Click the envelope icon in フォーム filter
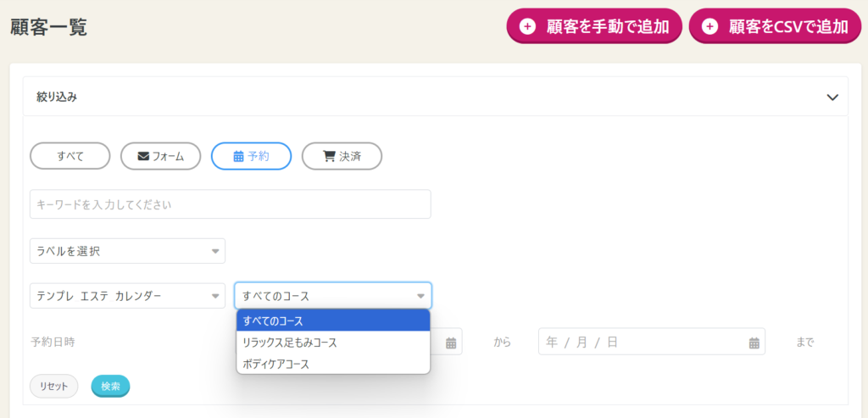This screenshot has height=418, width=868. 143,156
